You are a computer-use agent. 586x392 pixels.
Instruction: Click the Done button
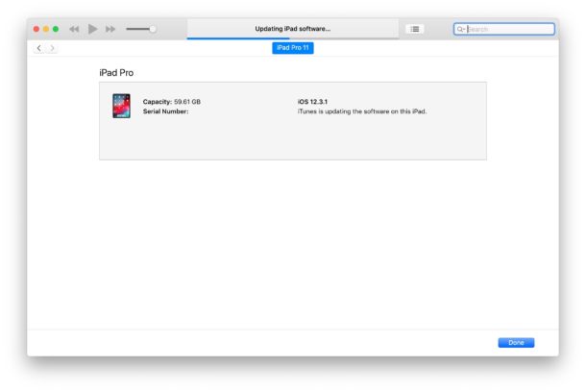[x=516, y=343]
